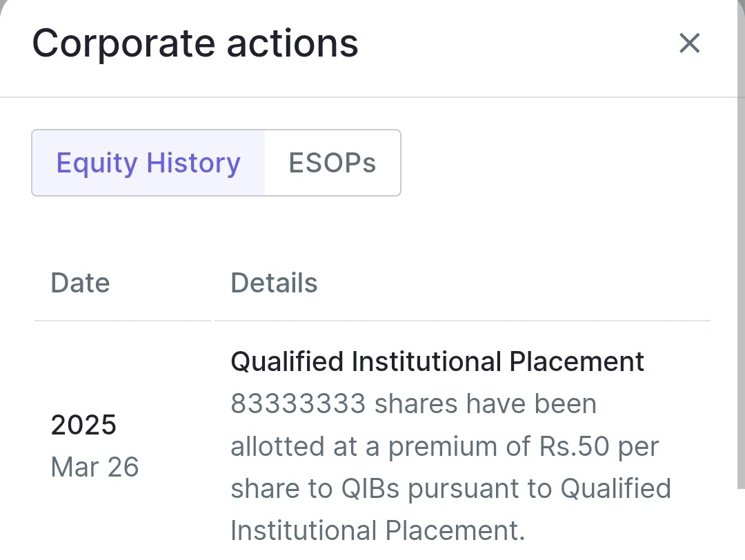Select the Equity History tab

pyautogui.click(x=148, y=163)
